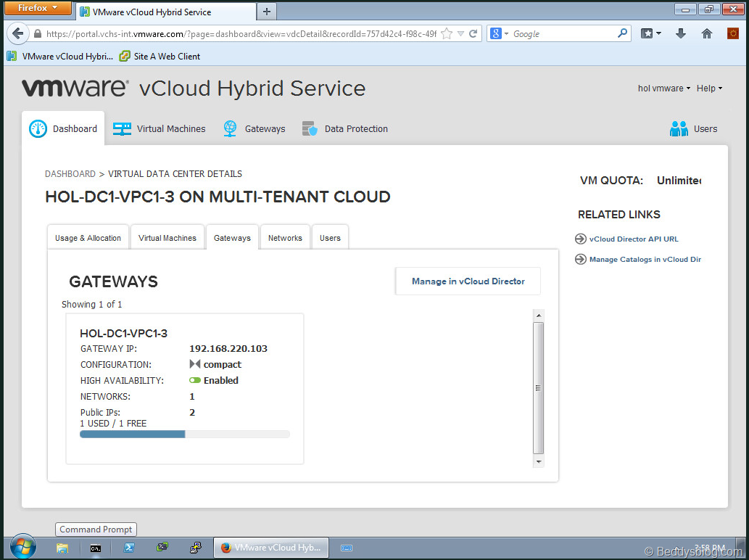Image resolution: width=749 pixels, height=560 pixels.
Task: Open the bookmarks menu icon
Action: click(647, 33)
